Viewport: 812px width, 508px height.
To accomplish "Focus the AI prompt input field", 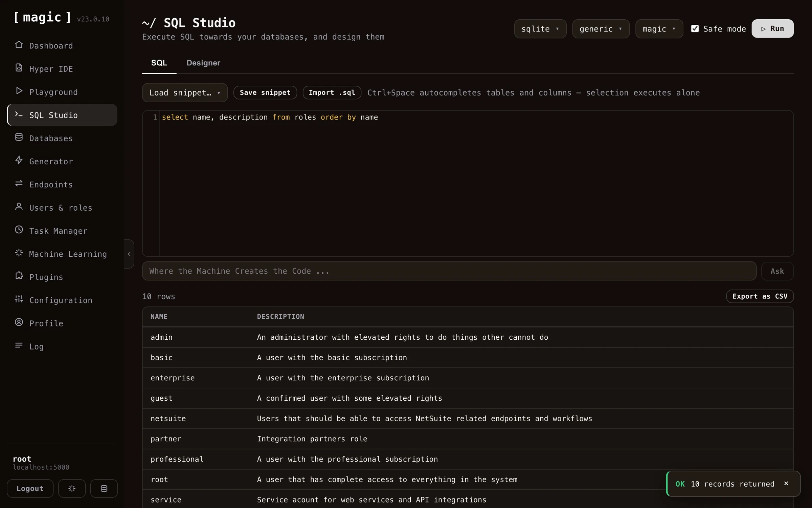I will pos(449,271).
